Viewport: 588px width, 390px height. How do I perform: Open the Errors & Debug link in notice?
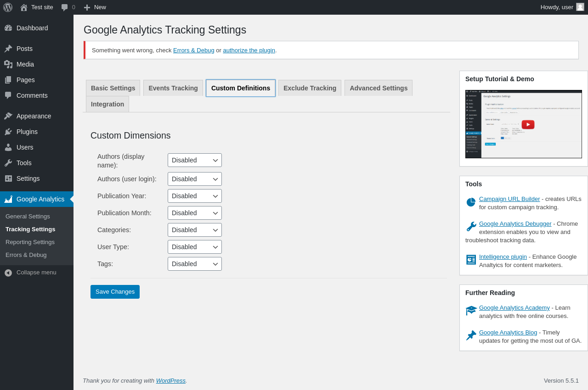point(194,50)
